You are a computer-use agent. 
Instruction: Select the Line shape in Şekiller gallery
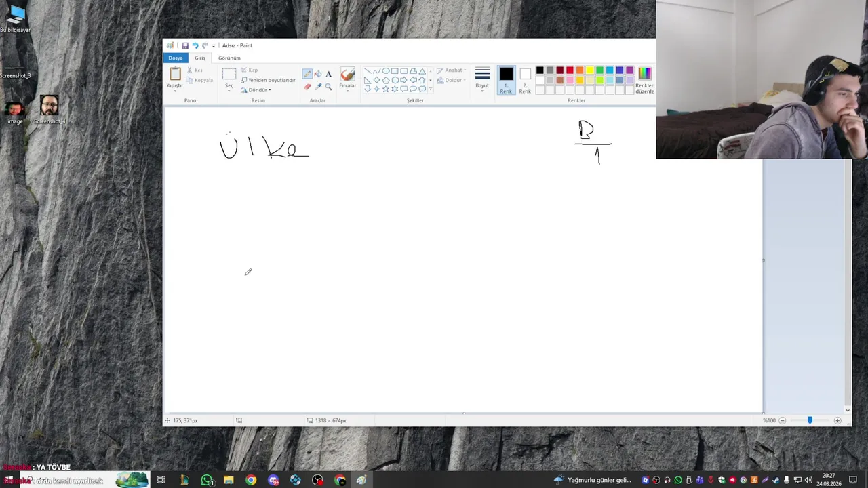368,70
